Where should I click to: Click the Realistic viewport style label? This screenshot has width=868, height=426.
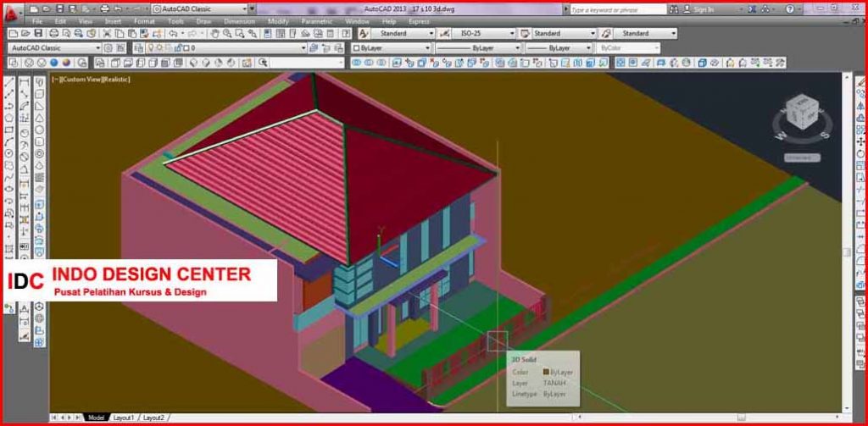tap(116, 80)
